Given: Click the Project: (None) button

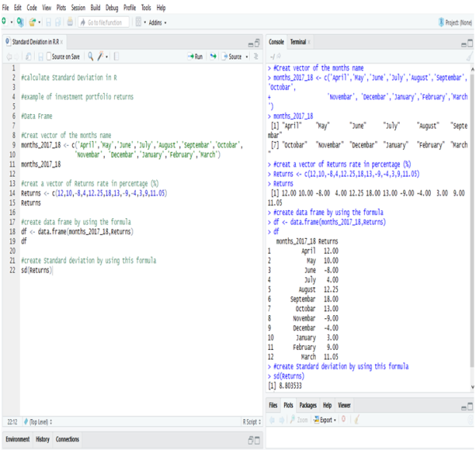Looking at the screenshot, I should click(455, 23).
